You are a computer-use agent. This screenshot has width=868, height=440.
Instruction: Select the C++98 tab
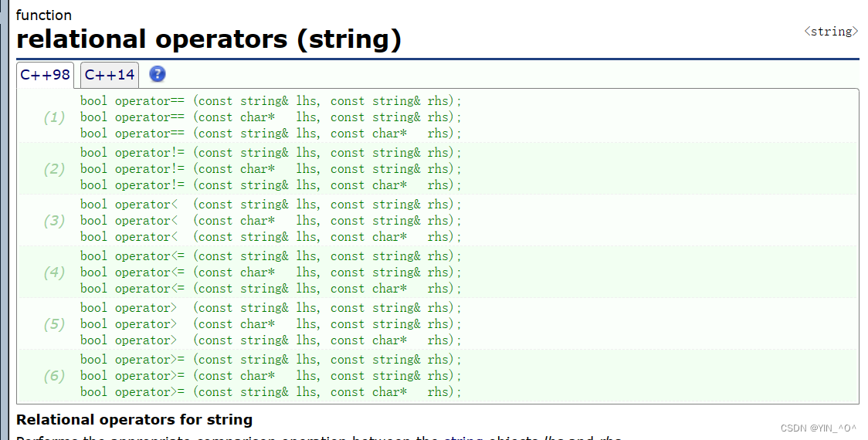46,75
